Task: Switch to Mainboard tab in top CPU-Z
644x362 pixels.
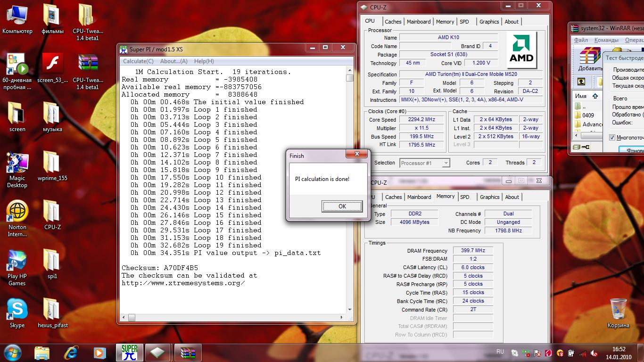Action: click(x=419, y=22)
